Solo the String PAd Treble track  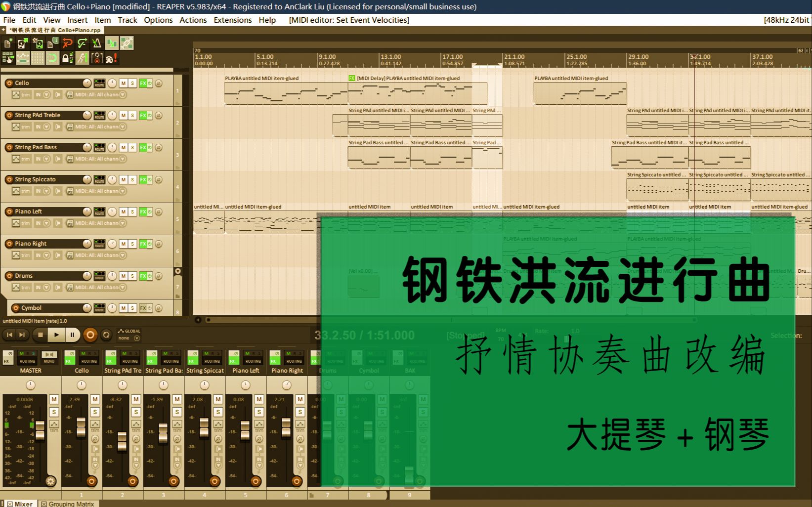[x=132, y=115]
